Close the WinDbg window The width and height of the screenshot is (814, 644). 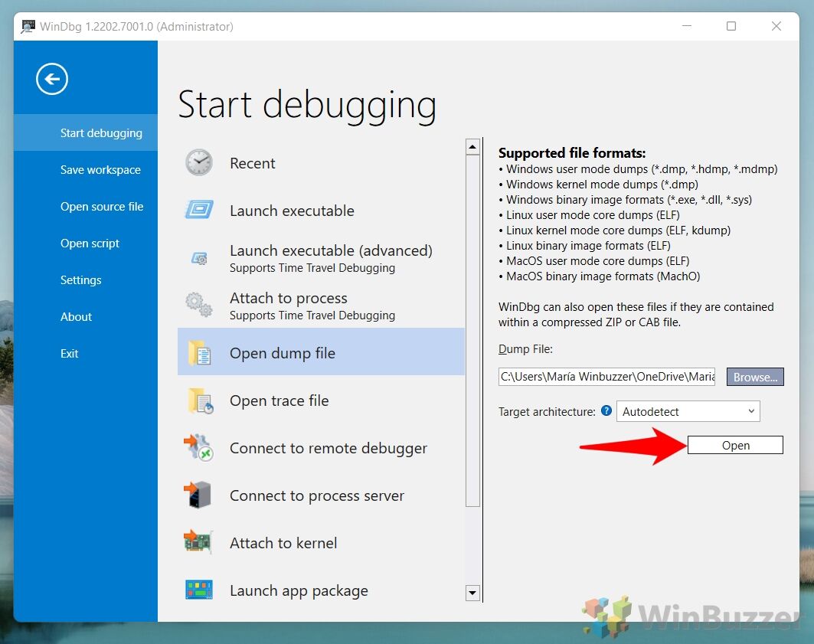[x=776, y=26]
